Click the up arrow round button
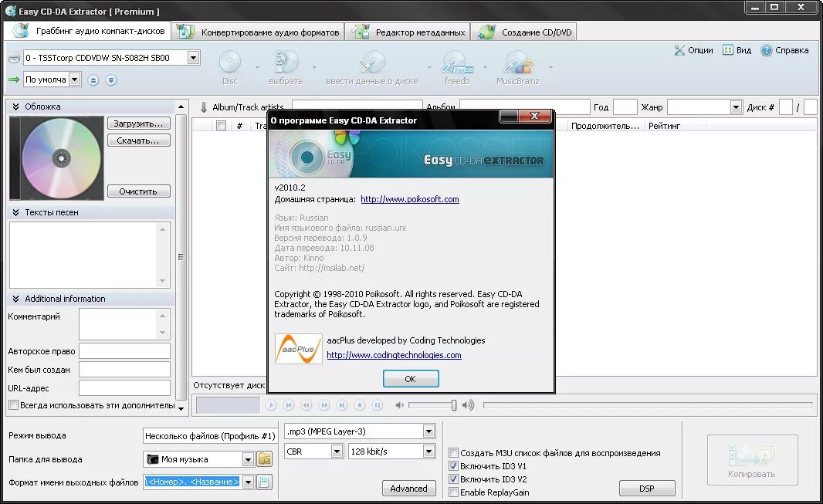The image size is (823, 504). pyautogui.click(x=93, y=80)
